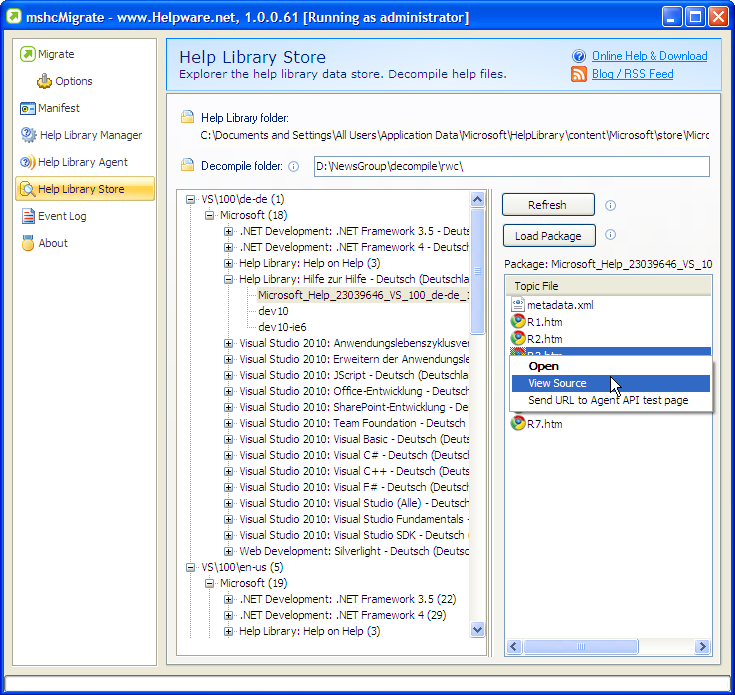This screenshot has height=695, width=735.
Task: Click file list scroll left arrow
Action: [514, 647]
